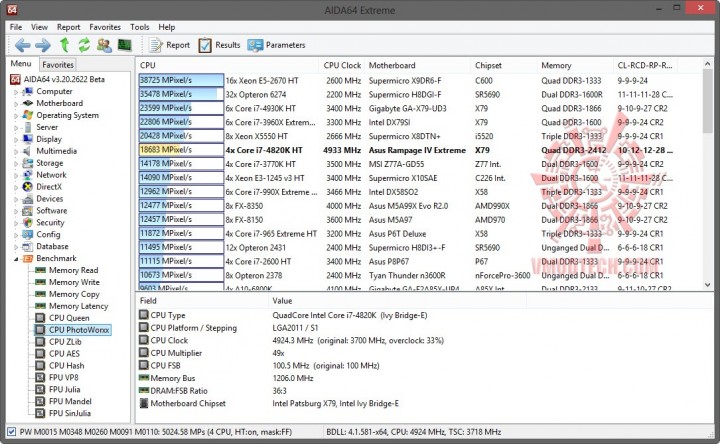Click the 18683 MPixel/s highlighted bar

click(x=181, y=150)
